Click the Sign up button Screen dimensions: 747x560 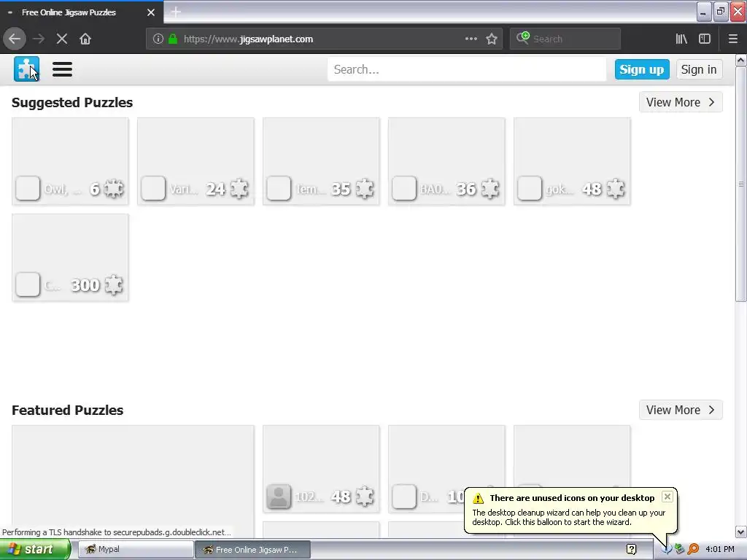pyautogui.click(x=642, y=69)
